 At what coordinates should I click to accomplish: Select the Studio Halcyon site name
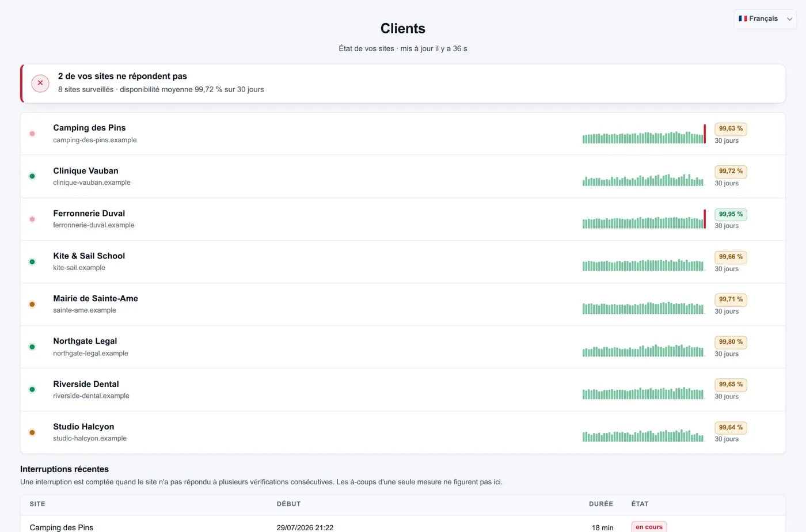(83, 427)
